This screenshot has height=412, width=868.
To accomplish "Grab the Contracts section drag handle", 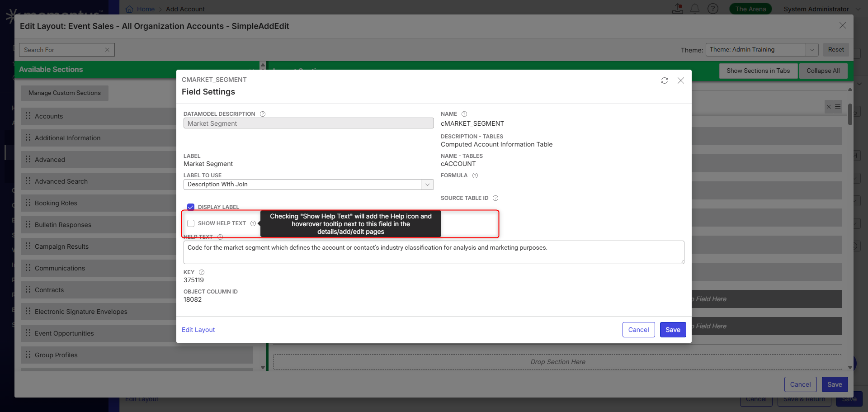I will (x=28, y=289).
